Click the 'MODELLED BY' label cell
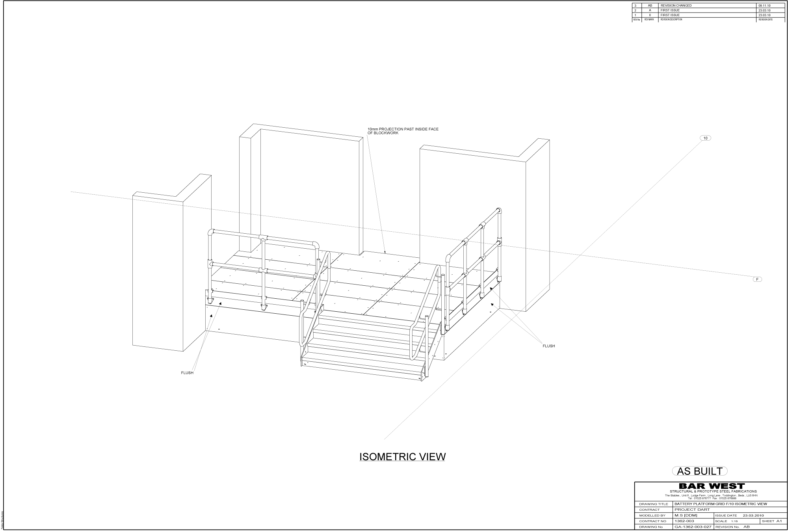 coord(654,515)
